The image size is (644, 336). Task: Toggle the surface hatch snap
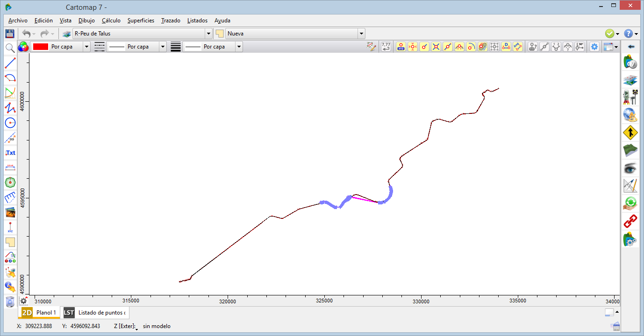[483, 47]
